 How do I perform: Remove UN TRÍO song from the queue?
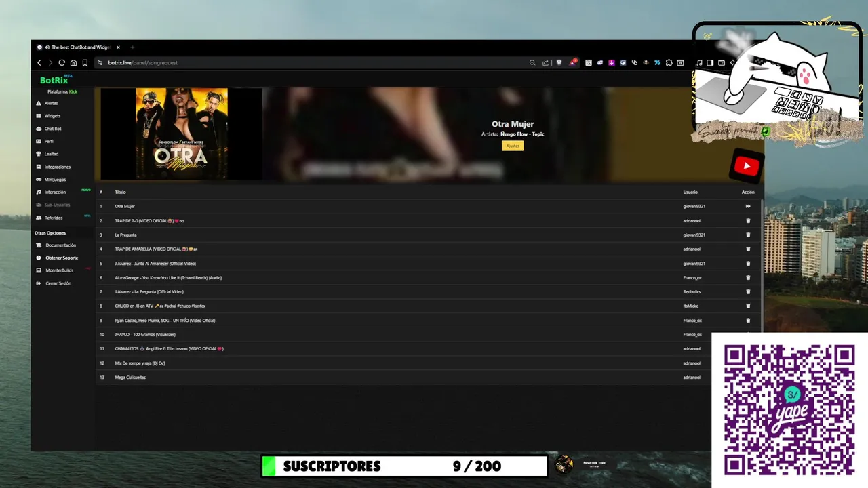(x=748, y=320)
